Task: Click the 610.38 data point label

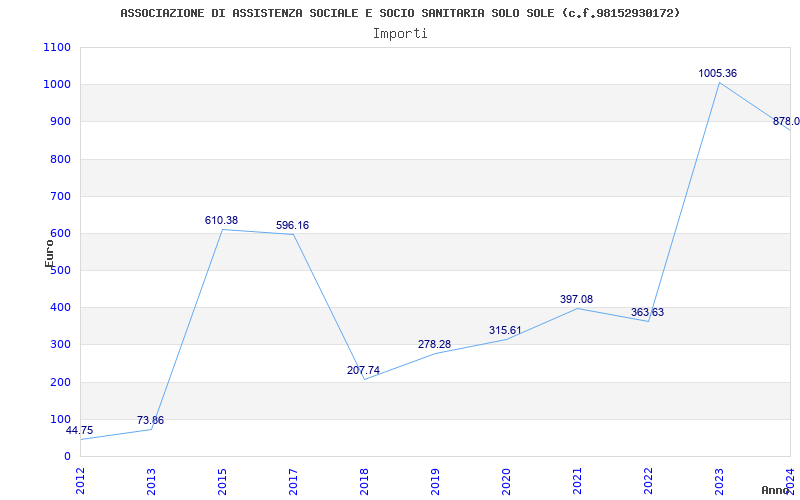Action: (221, 220)
